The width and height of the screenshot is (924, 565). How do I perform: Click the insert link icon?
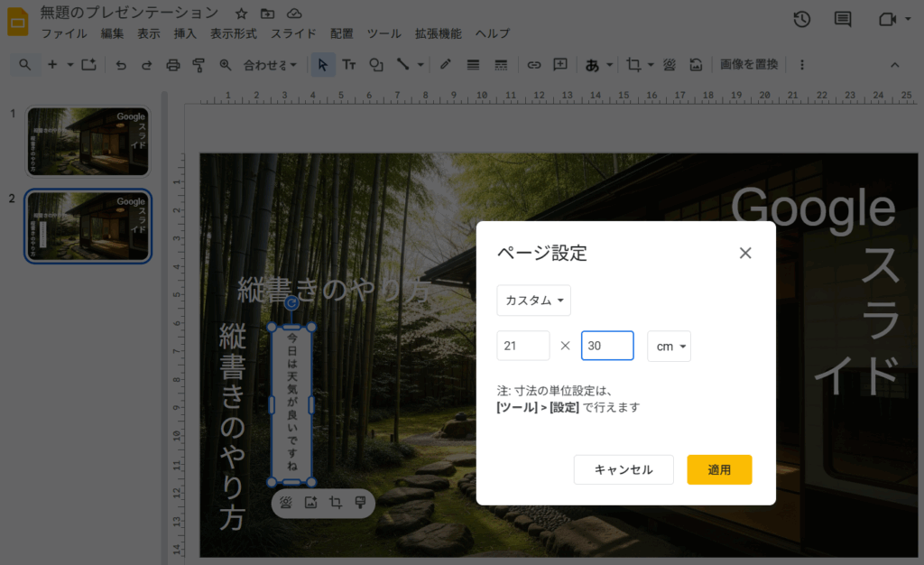[534, 65]
